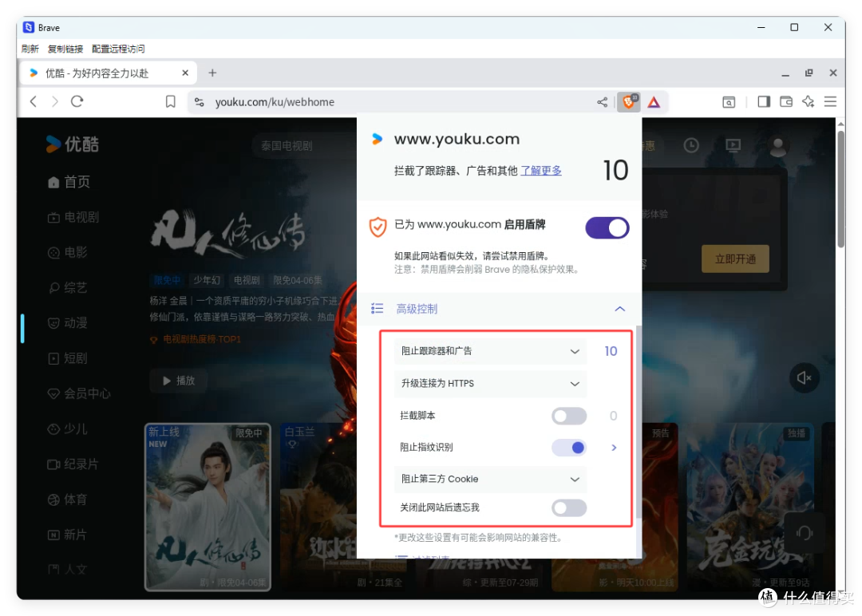862x616 pixels.
Task: Select 综艺 in Youku sidebar
Action: [68, 287]
